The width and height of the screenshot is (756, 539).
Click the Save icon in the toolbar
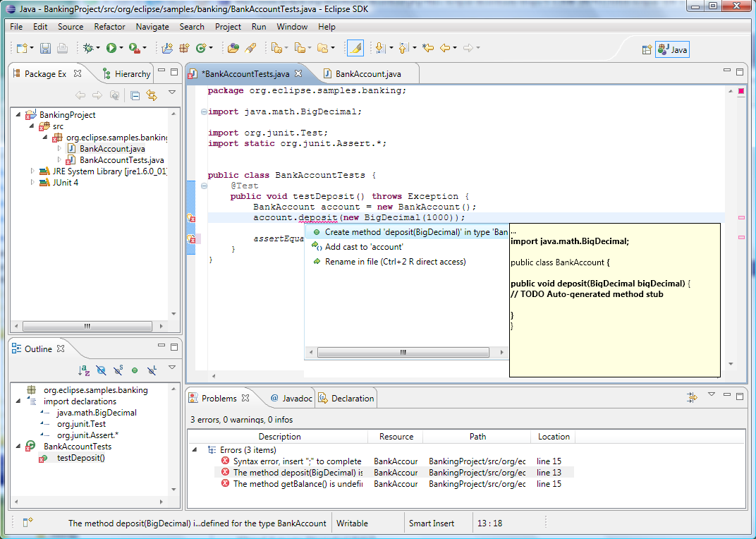click(x=45, y=48)
